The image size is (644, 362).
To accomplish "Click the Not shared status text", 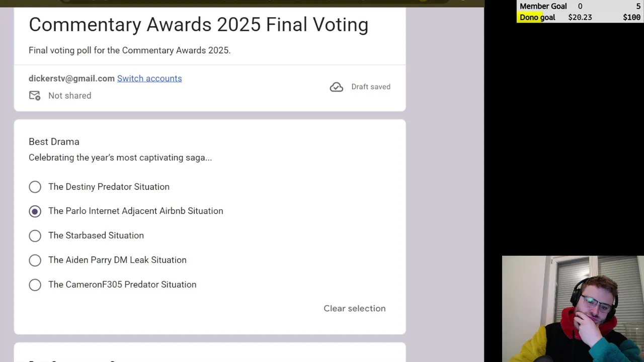I will click(69, 96).
